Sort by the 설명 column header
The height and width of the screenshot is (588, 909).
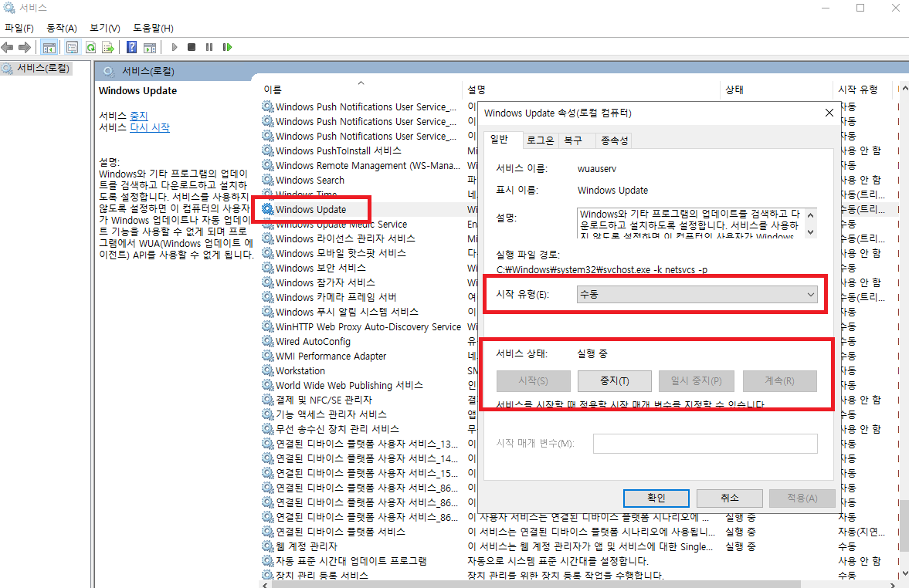592,90
